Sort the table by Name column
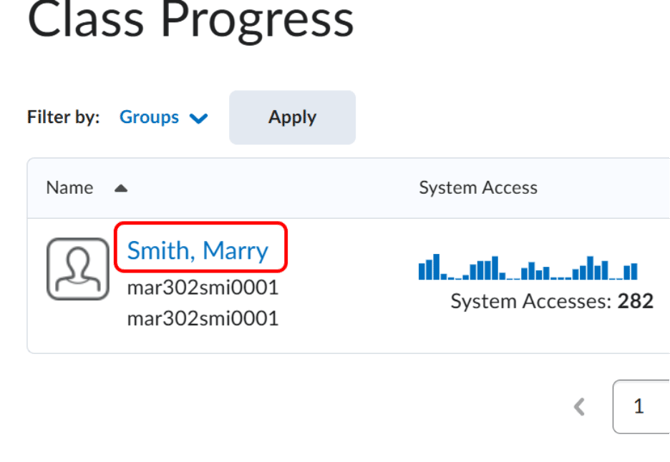 pyautogui.click(x=70, y=188)
